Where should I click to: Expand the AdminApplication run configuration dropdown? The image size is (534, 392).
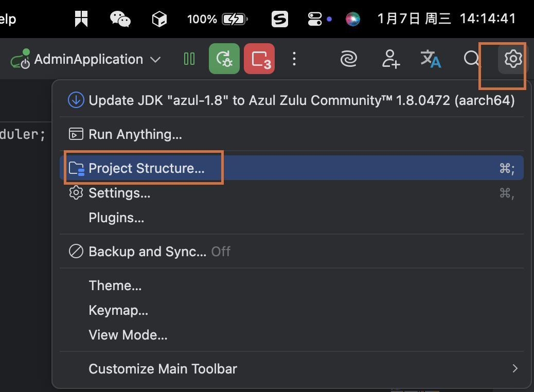coord(155,60)
